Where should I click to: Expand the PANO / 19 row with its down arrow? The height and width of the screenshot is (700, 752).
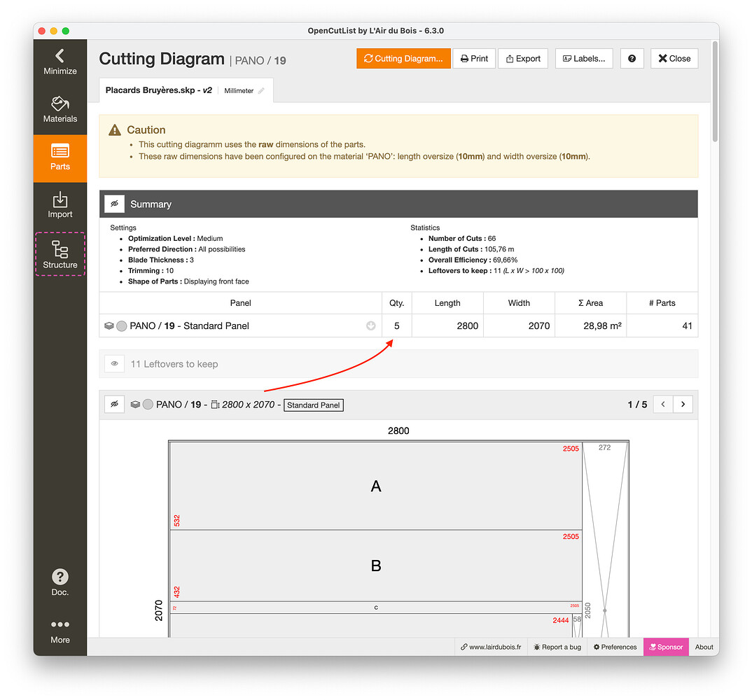point(370,325)
